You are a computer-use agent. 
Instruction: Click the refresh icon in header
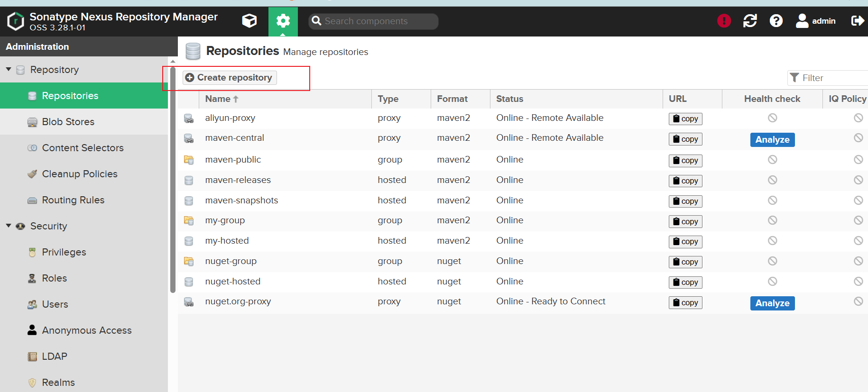click(x=750, y=21)
